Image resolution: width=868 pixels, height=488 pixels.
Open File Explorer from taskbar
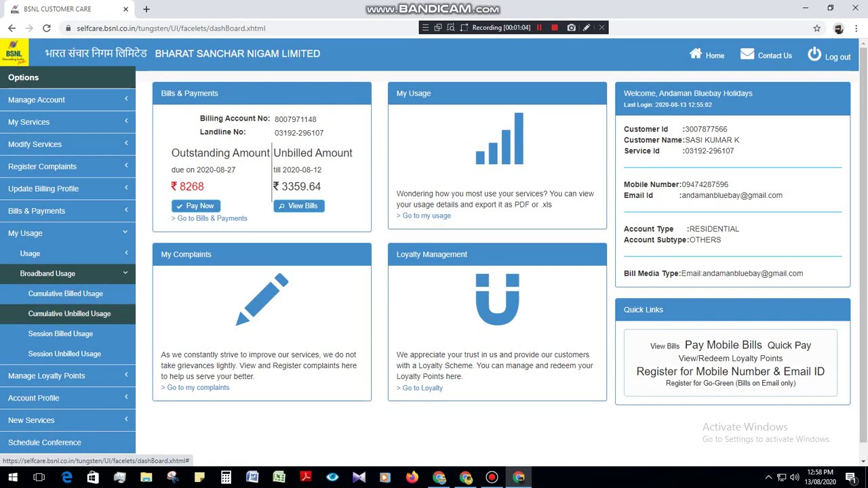point(146,477)
